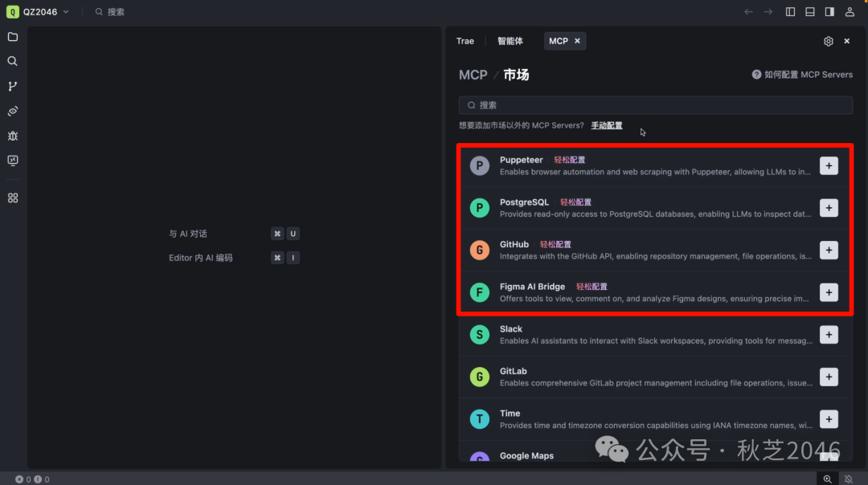Screen dimensions: 868x485
Task: Open the notifications bell in status bar
Action: click(x=848, y=479)
